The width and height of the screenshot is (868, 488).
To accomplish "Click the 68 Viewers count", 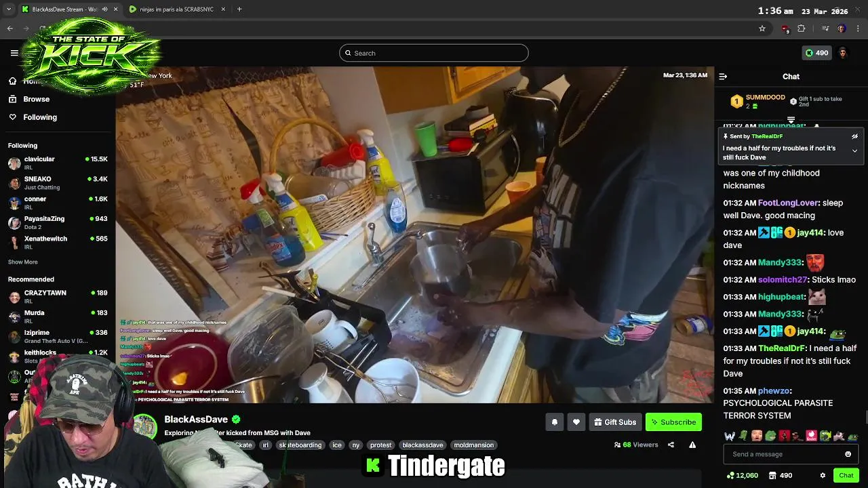I will tap(636, 445).
